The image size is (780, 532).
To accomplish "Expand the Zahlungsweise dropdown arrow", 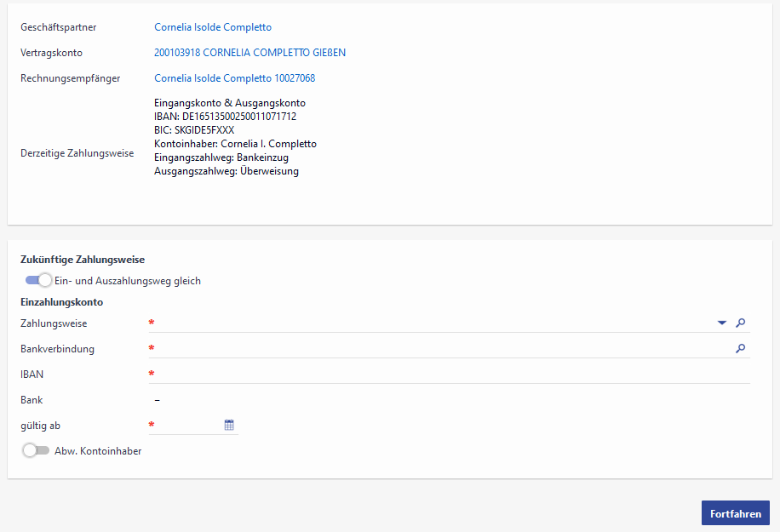I will 722,323.
